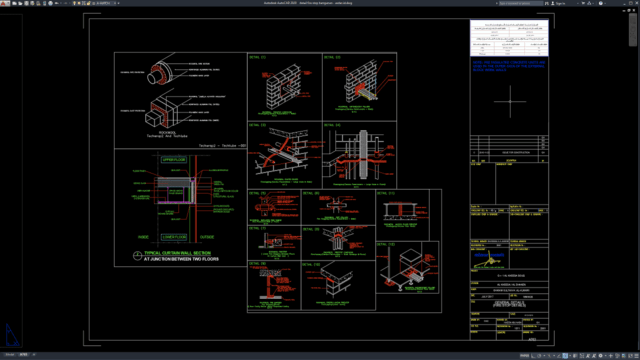Select the UPPER FLOOR label
The height and width of the screenshot is (360, 640).
[174, 160]
